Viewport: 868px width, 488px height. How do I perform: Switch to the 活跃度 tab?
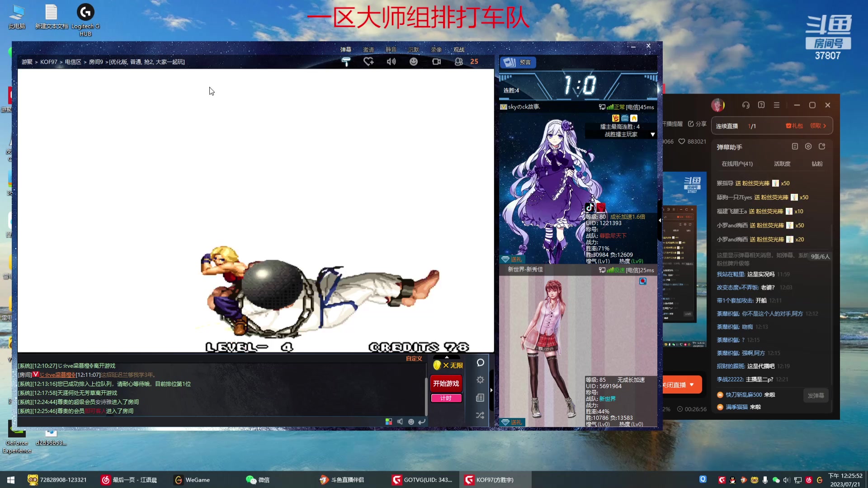782,164
